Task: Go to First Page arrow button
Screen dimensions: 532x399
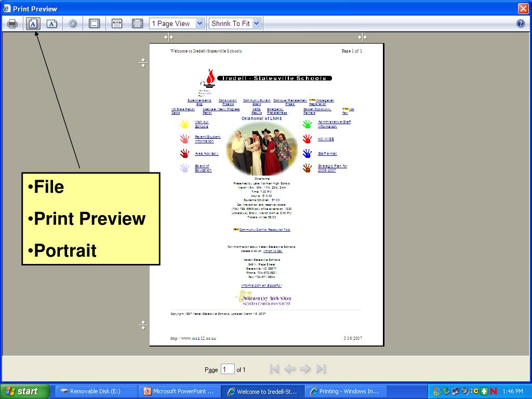Action: pos(274,369)
